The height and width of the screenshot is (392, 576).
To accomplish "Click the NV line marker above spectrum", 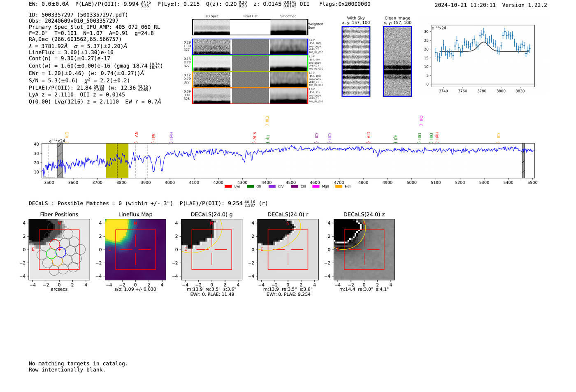I will [136, 137].
